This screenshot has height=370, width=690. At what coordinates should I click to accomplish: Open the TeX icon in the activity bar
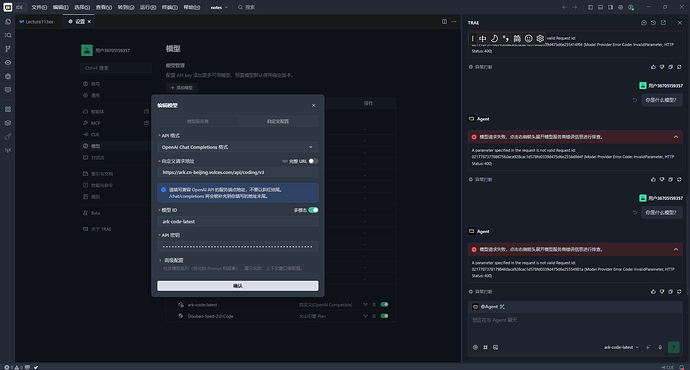8,150
